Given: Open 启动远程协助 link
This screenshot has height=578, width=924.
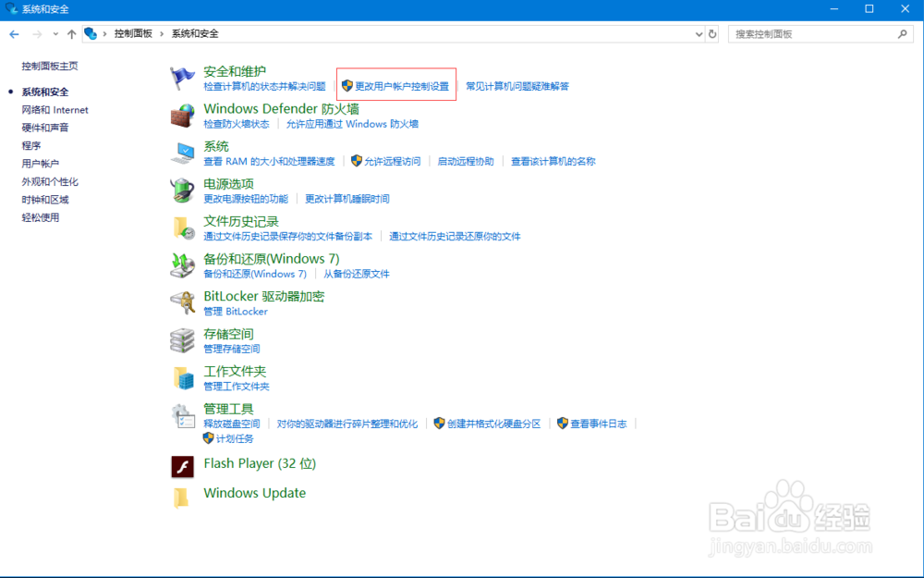Looking at the screenshot, I should tap(466, 161).
